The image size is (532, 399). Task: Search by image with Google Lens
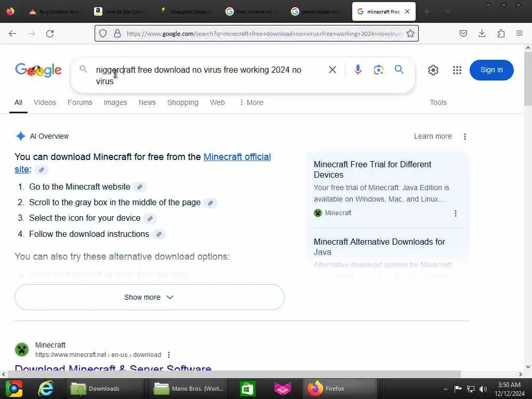pyautogui.click(x=379, y=70)
